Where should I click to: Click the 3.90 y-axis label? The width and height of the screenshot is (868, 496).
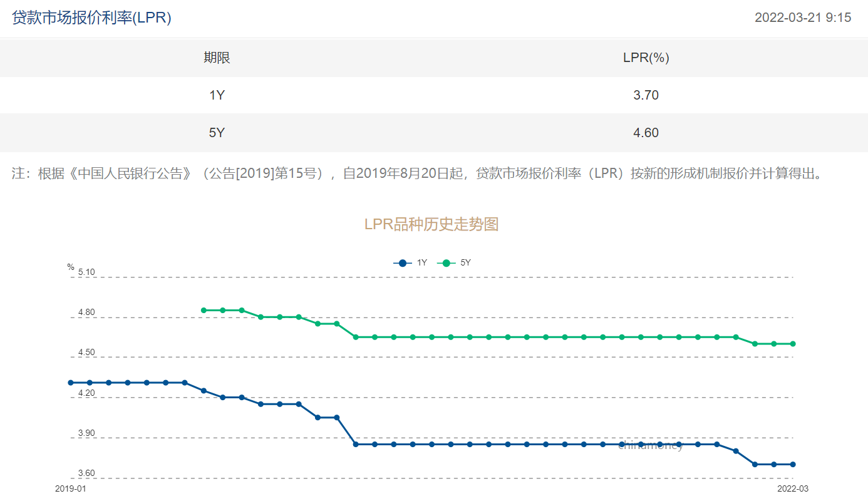point(86,433)
